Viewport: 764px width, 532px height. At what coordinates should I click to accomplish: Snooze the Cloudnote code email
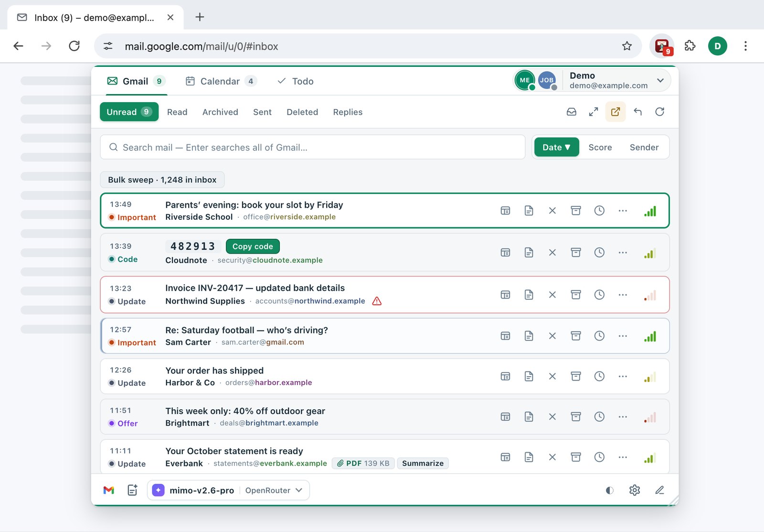599,252
